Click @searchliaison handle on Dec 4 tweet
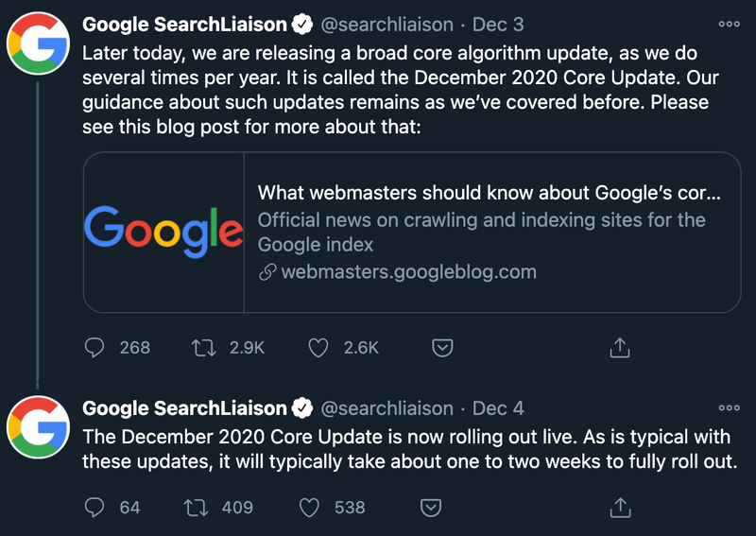 [x=387, y=408]
